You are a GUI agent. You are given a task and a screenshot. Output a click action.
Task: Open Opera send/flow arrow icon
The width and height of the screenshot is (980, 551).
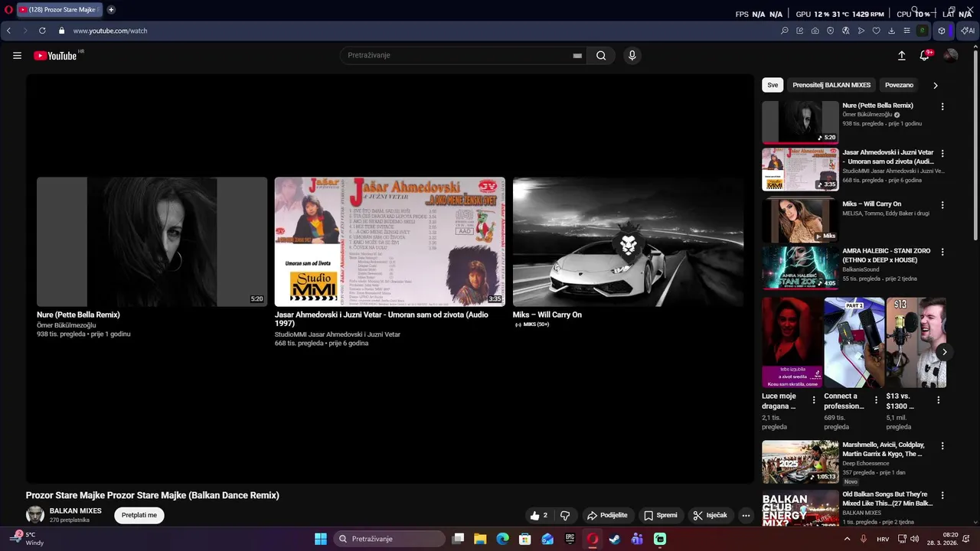click(x=861, y=31)
